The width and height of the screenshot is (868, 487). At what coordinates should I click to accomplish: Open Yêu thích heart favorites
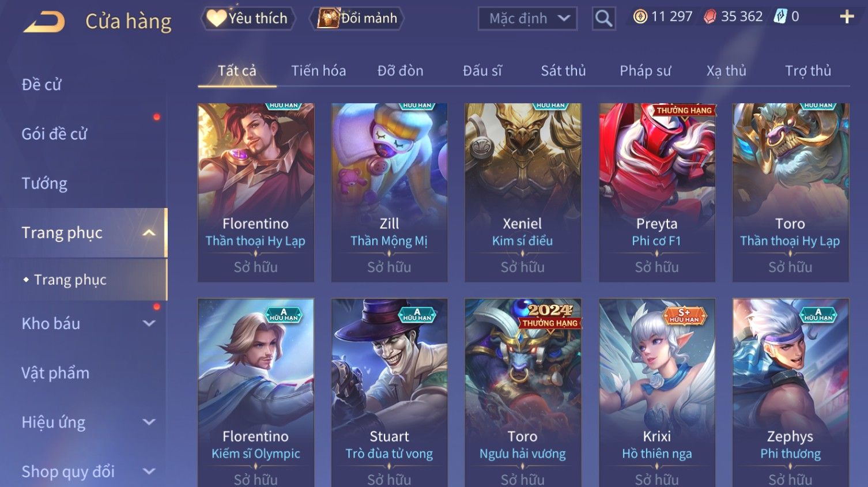[x=217, y=18]
